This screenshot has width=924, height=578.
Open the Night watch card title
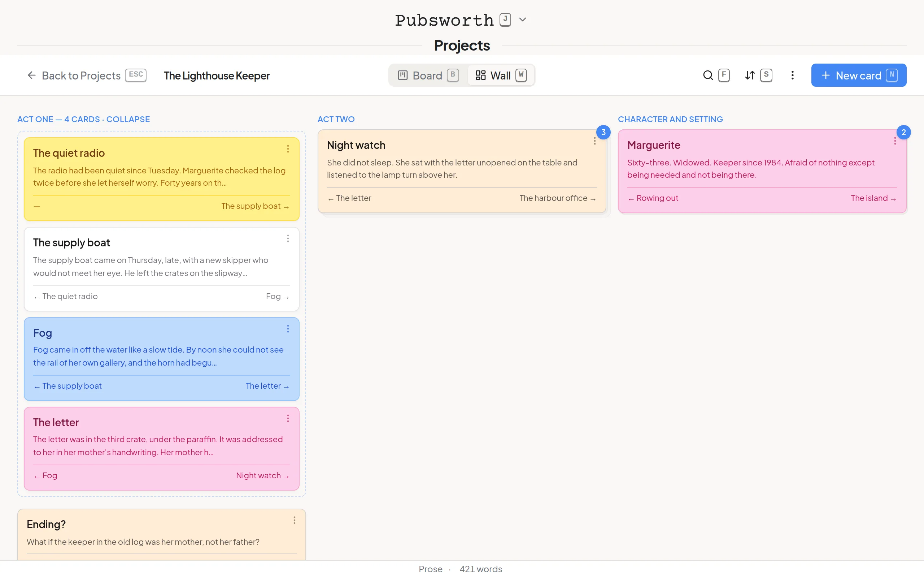click(356, 145)
